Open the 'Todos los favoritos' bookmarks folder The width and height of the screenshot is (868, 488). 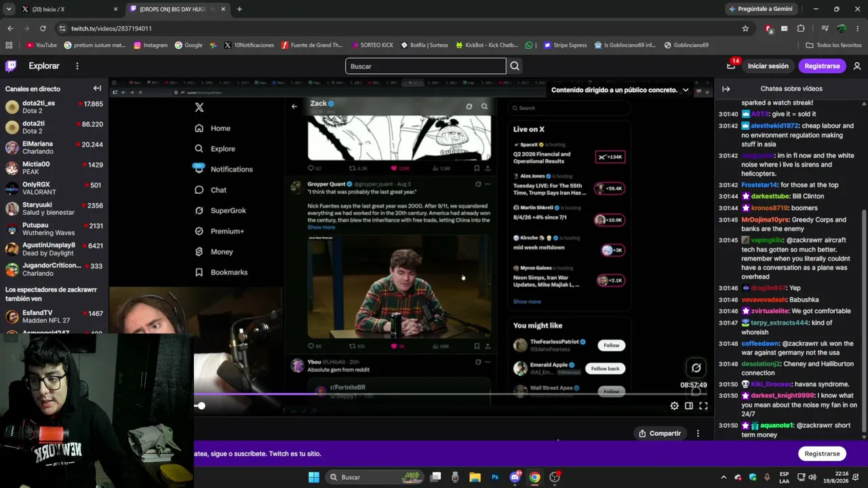coord(833,45)
